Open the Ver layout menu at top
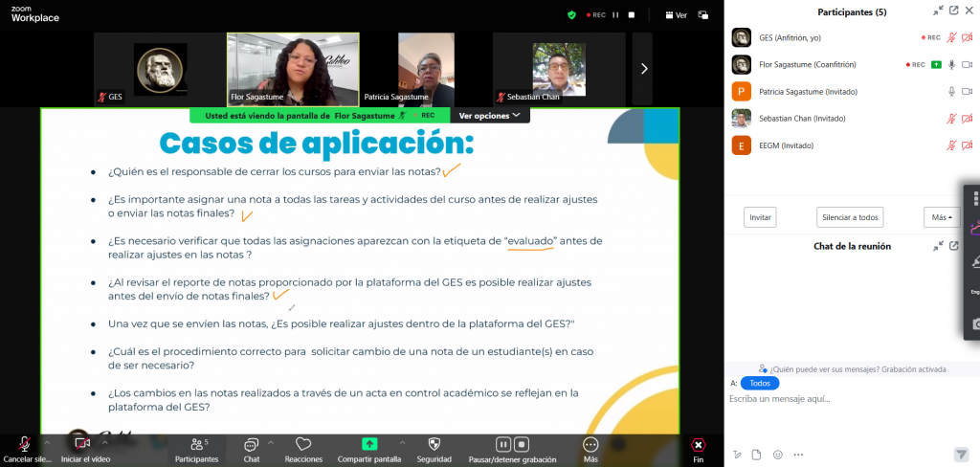Viewport: 980px width, 467px height. pos(675,15)
